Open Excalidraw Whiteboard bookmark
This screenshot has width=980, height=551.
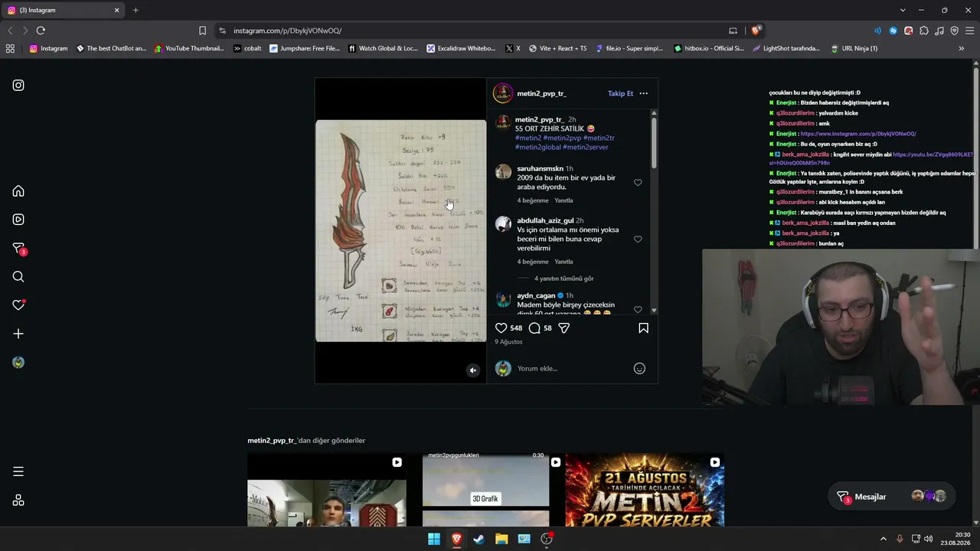pos(462,48)
